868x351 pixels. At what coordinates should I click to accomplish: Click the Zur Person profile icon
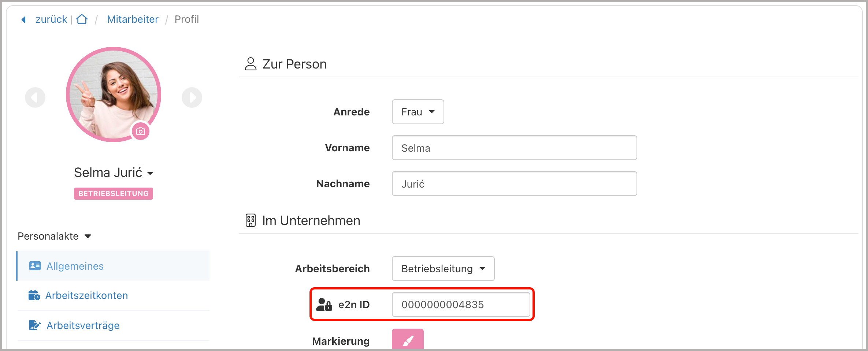click(x=251, y=64)
